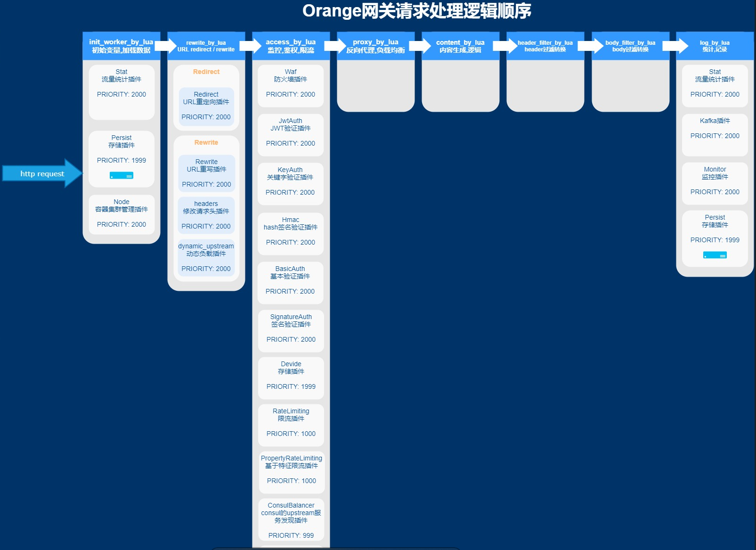Select the log_by_lua stage header
This screenshot has height=550, width=756.
(x=715, y=46)
